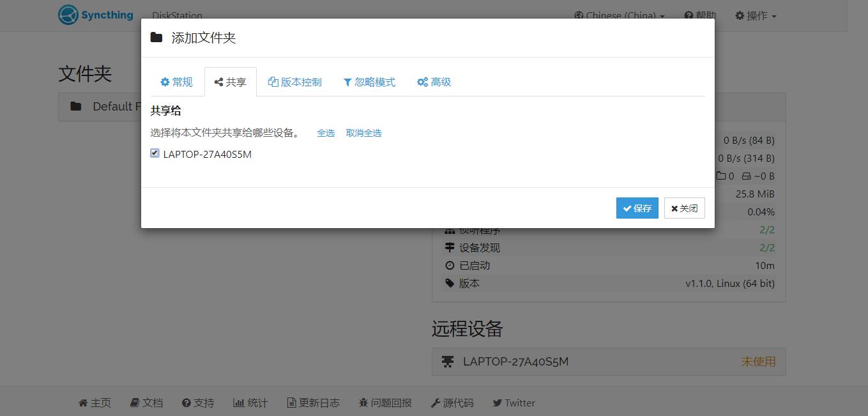Click the 全选 select all link

326,133
